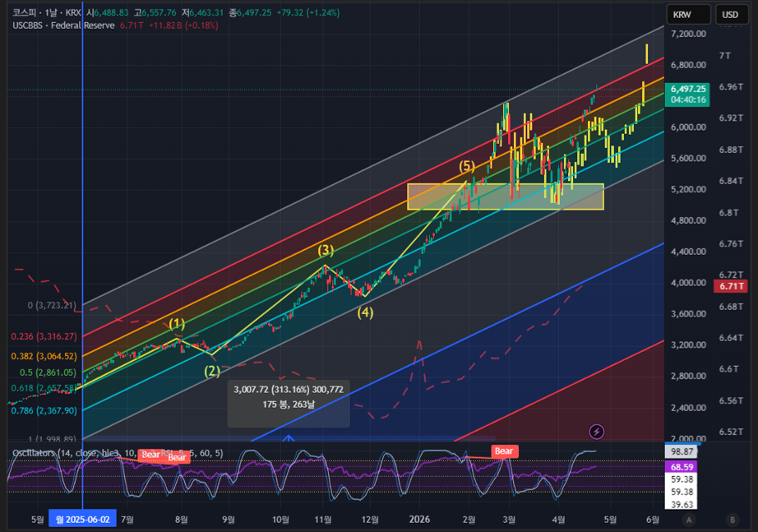
Task: Click the red Bear label near March
Action: click(504, 451)
